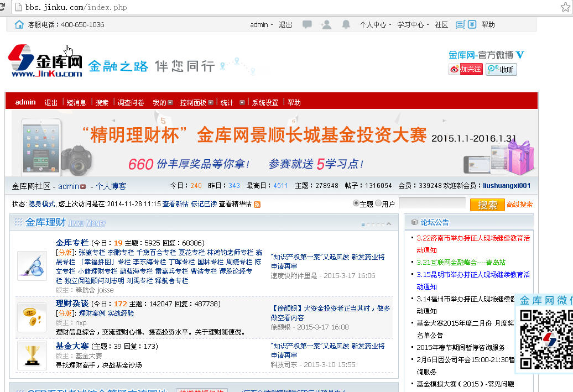Click the forum search input field
The image size is (573, 392).
tap(433, 203)
